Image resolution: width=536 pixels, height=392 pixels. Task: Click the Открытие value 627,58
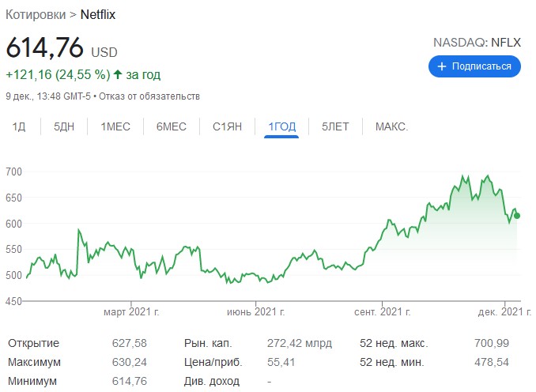pos(129,343)
